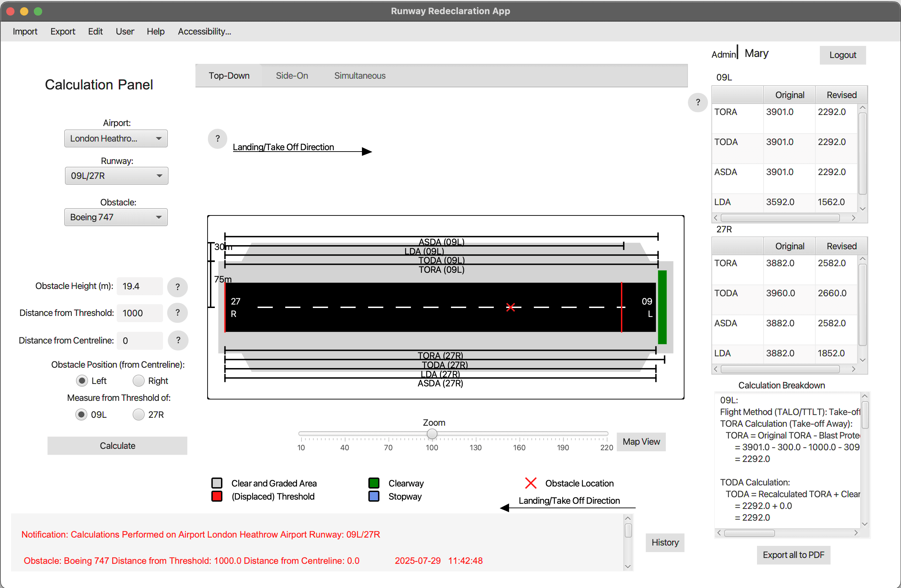
Task: Open the History button
Action: [665, 542]
